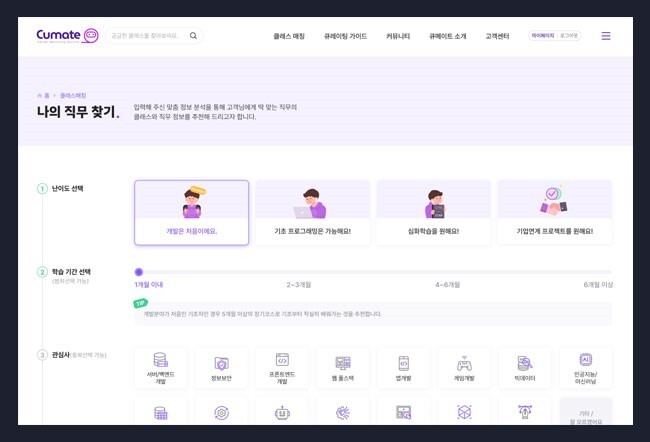The image size is (650, 442).
Task: Select the 앱개발 interest icon
Action: (404, 364)
